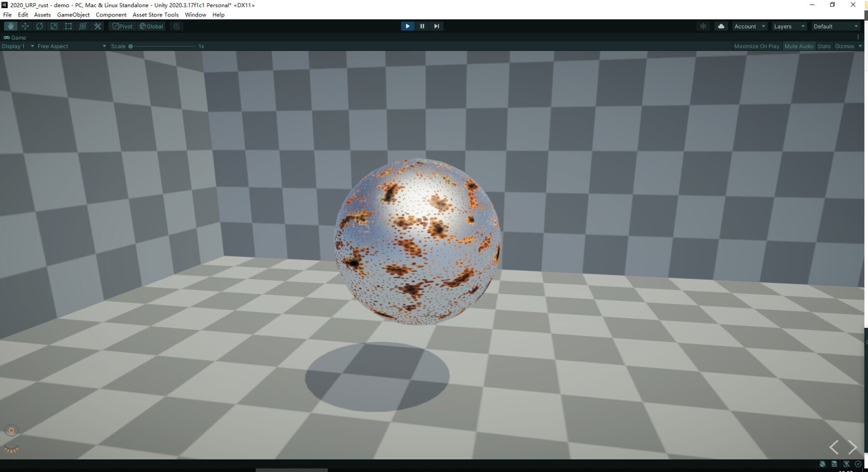868x472 pixels.
Task: Select the Move tool
Action: [25, 26]
